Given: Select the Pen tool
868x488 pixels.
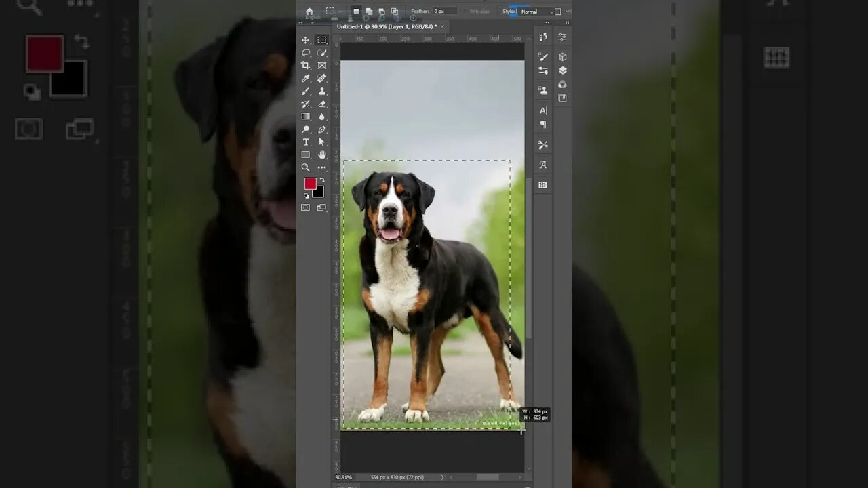Looking at the screenshot, I should point(322,129).
